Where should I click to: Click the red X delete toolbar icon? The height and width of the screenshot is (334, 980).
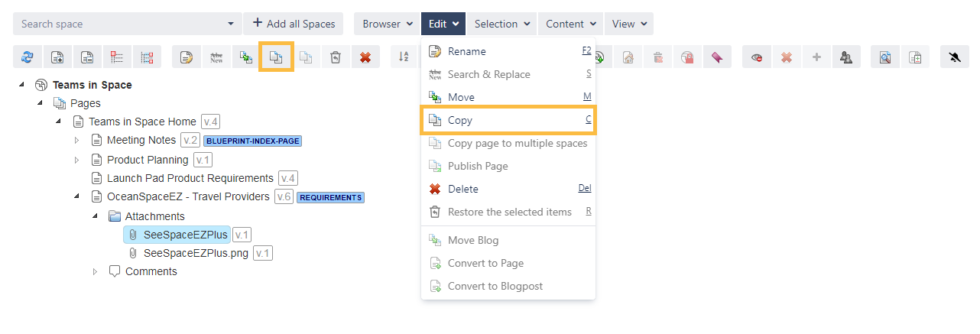[365, 57]
